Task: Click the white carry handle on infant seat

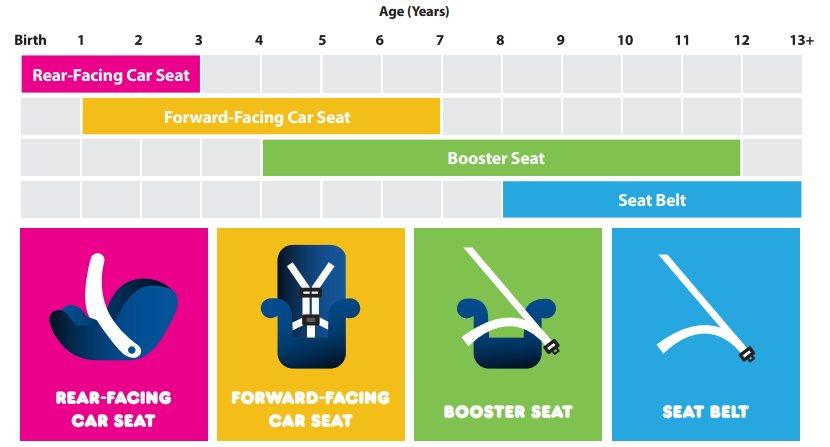Action: tap(112, 305)
